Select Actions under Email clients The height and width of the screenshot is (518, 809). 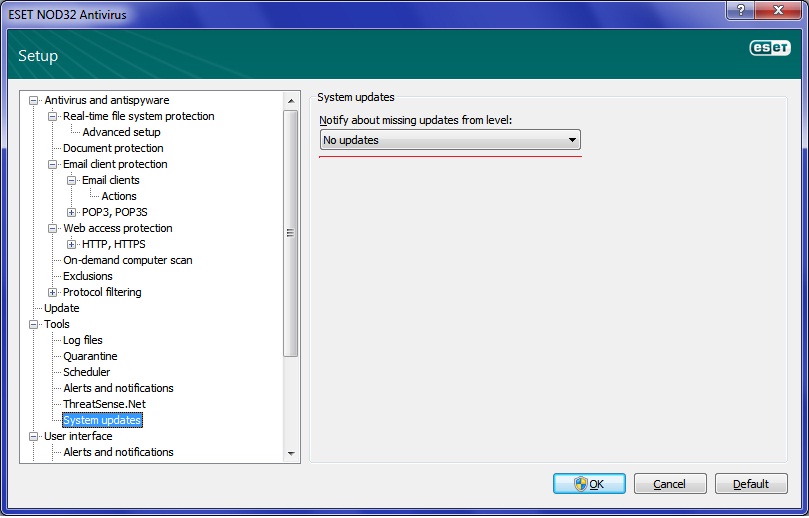pyautogui.click(x=119, y=196)
